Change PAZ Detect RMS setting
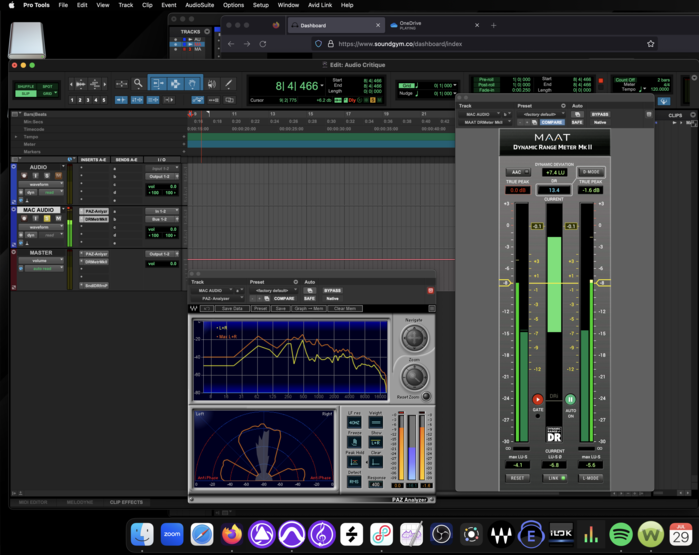The image size is (699, 555). [x=354, y=481]
